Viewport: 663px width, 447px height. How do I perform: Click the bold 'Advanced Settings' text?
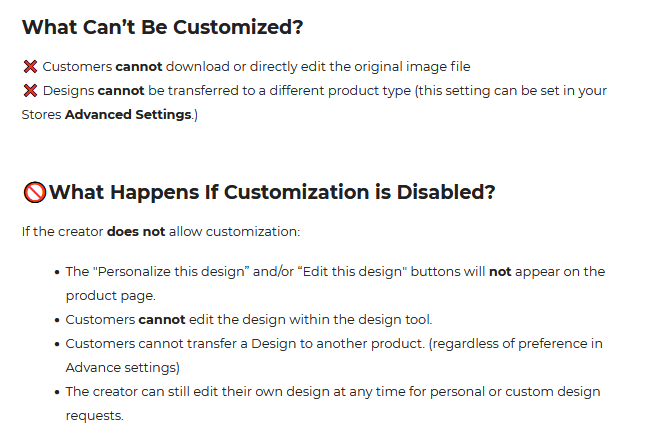pyautogui.click(x=128, y=115)
